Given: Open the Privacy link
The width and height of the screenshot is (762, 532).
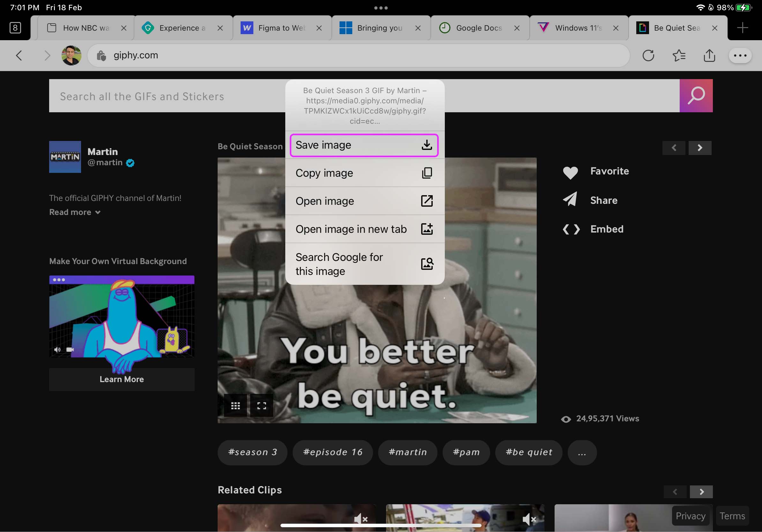Looking at the screenshot, I should tap(690, 516).
